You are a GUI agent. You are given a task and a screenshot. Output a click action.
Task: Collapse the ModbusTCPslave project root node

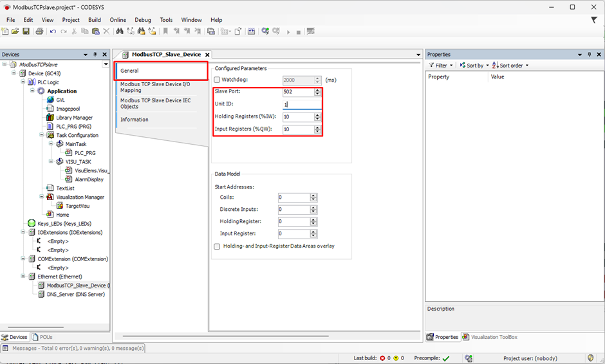[x=5, y=64]
